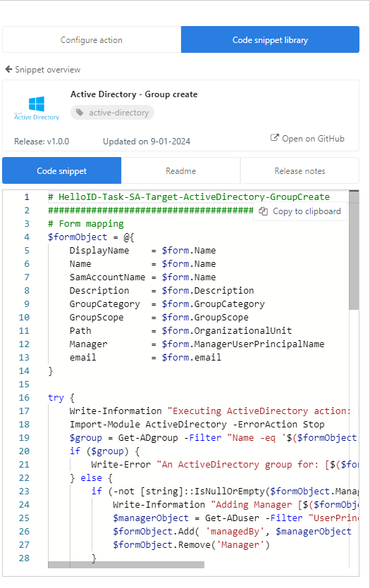
Task: Click line number 15 in the gutter
Action: click(x=24, y=384)
